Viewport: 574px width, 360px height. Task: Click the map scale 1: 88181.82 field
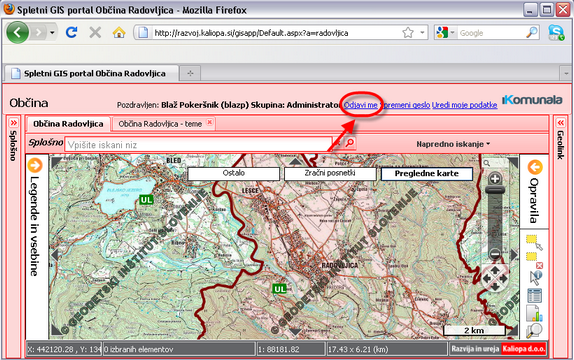[x=291, y=349]
